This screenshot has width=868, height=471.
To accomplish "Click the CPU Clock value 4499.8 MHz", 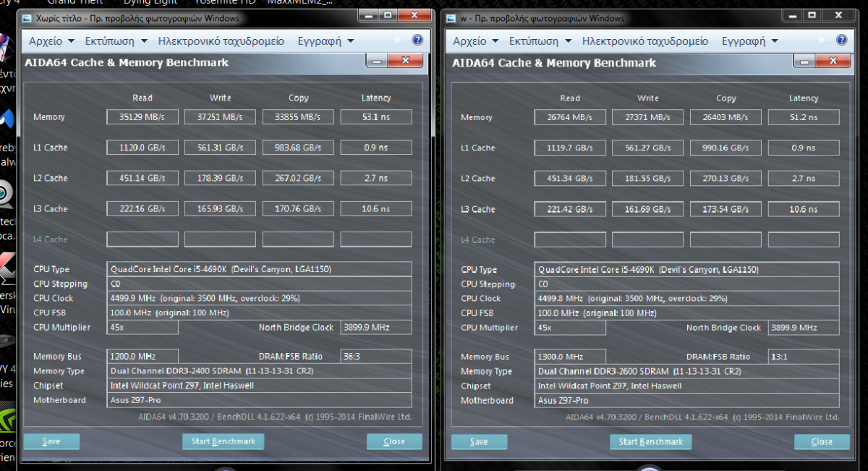I will coord(687,298).
